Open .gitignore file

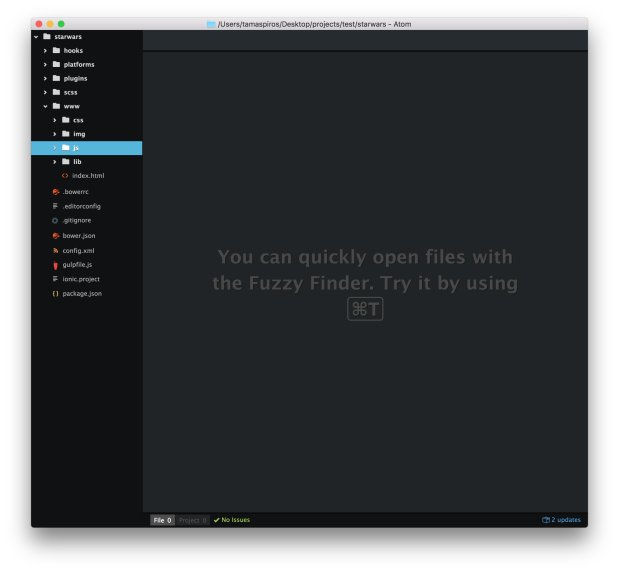(77, 221)
